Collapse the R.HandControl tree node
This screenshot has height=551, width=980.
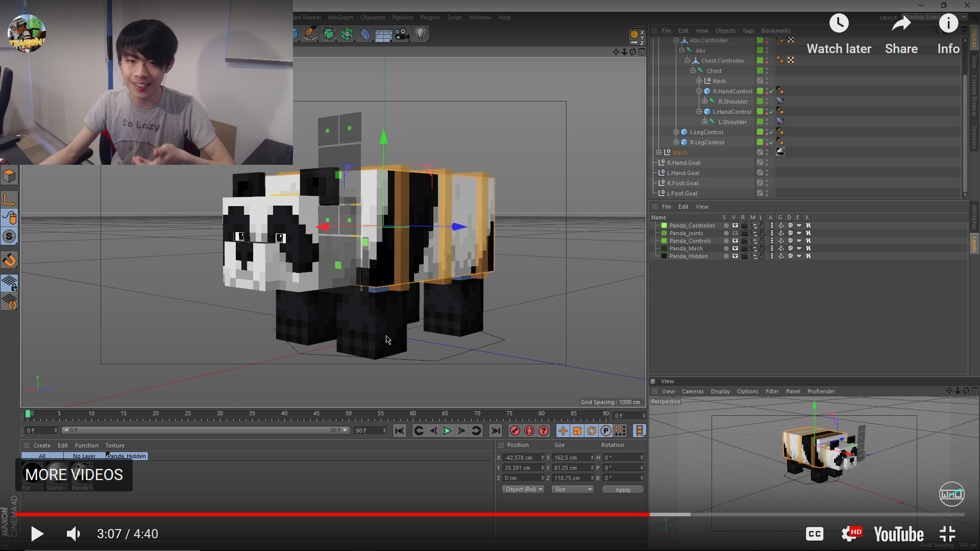coord(699,91)
